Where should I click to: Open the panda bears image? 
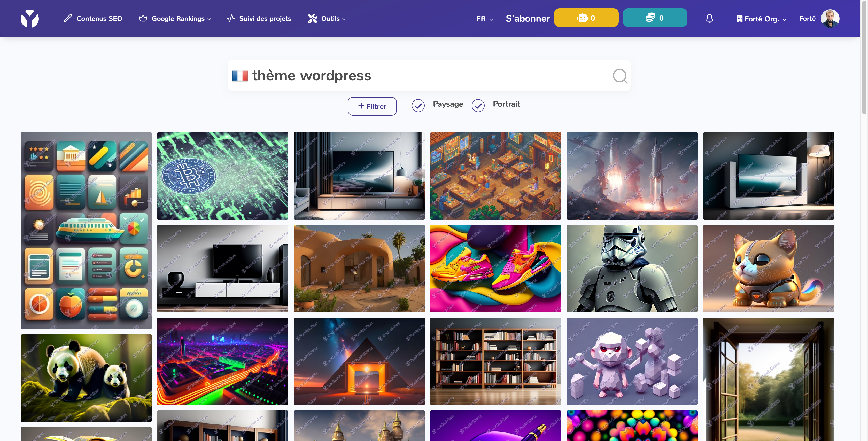(86, 378)
